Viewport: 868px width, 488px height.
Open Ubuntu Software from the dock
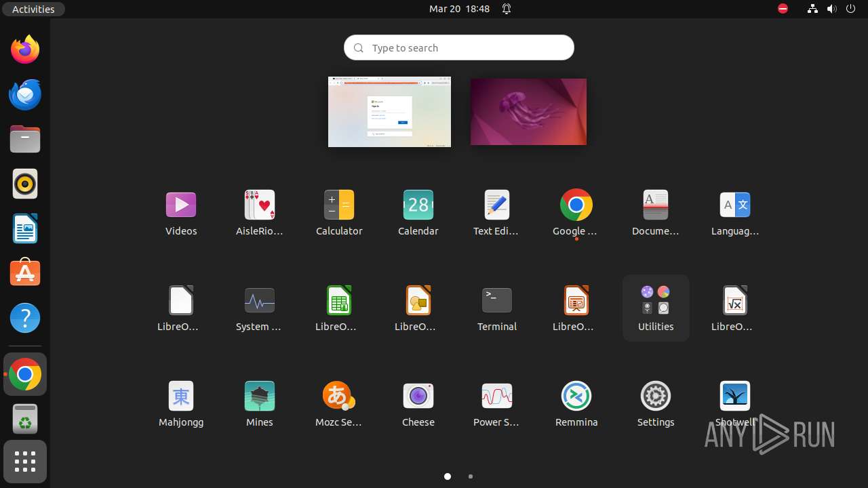[x=25, y=273]
